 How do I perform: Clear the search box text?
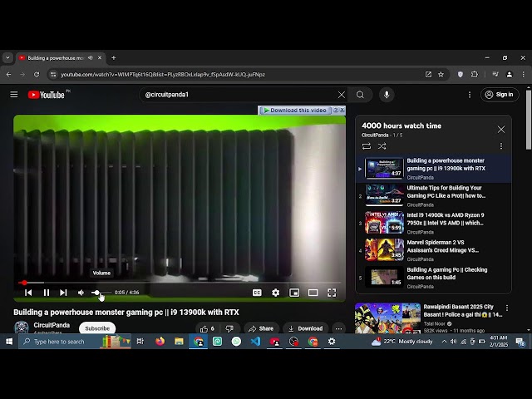pos(342,95)
